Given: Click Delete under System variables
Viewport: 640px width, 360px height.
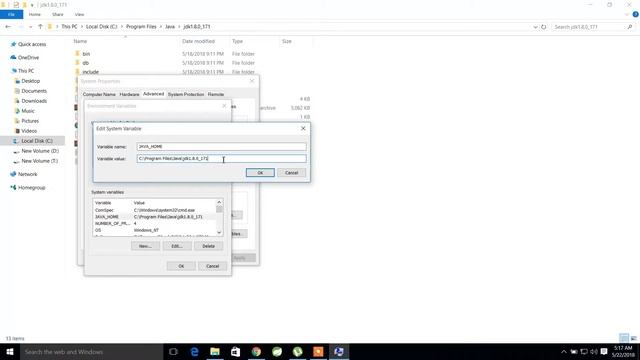Looking at the screenshot, I should click(x=208, y=246).
